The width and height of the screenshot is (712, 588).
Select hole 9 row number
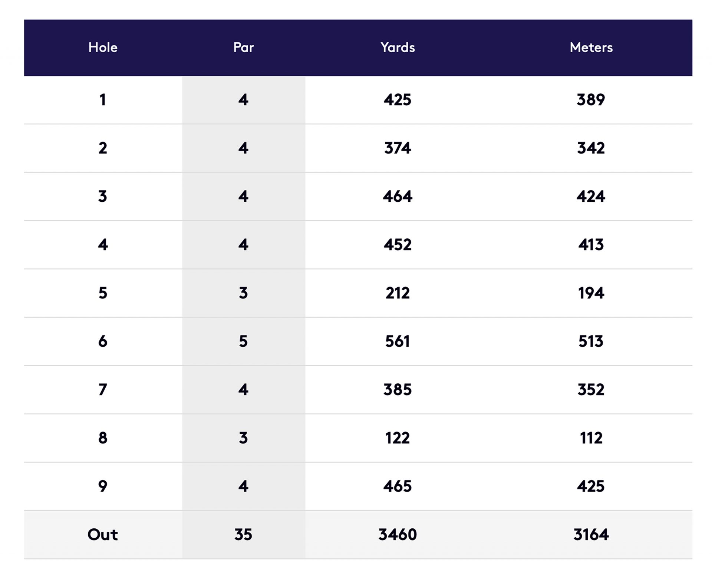[x=103, y=486]
